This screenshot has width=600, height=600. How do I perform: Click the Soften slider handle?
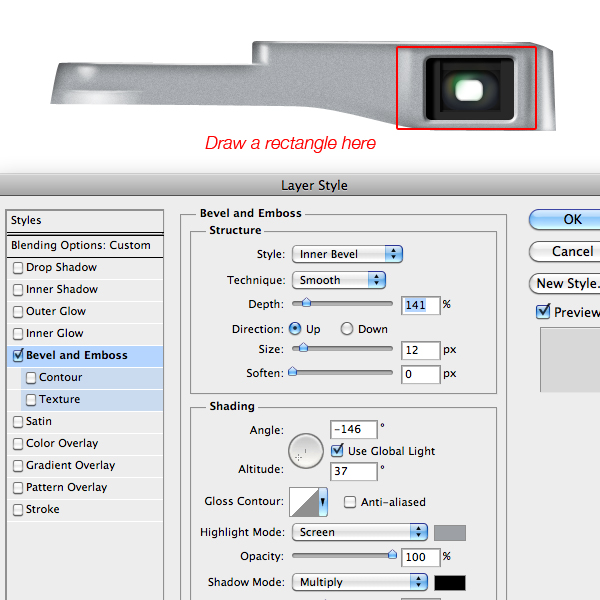pos(292,371)
